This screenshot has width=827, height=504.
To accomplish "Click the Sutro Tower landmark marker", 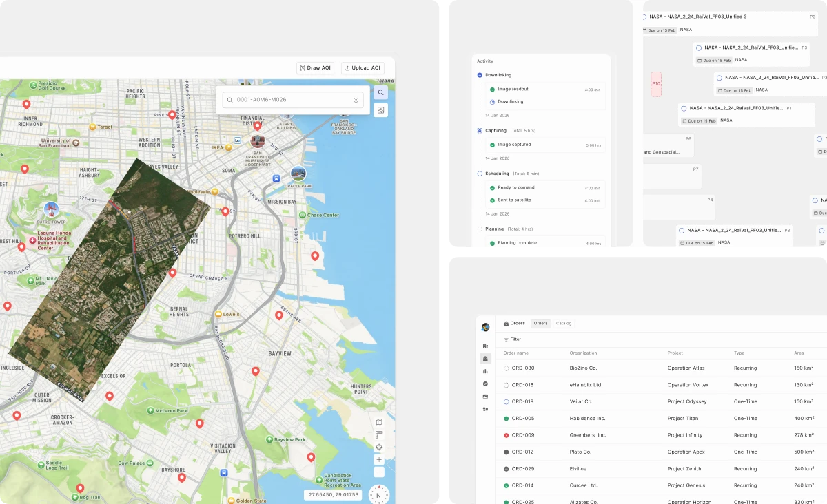I will (51, 209).
